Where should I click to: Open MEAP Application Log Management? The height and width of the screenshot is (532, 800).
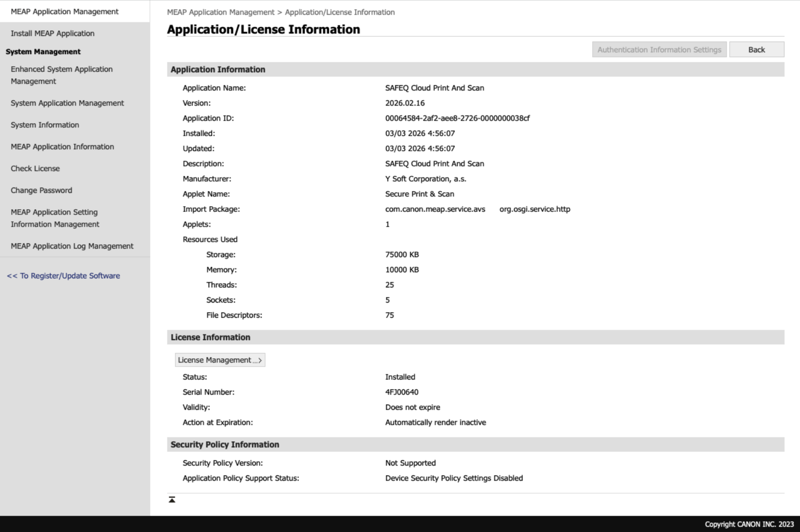click(72, 246)
